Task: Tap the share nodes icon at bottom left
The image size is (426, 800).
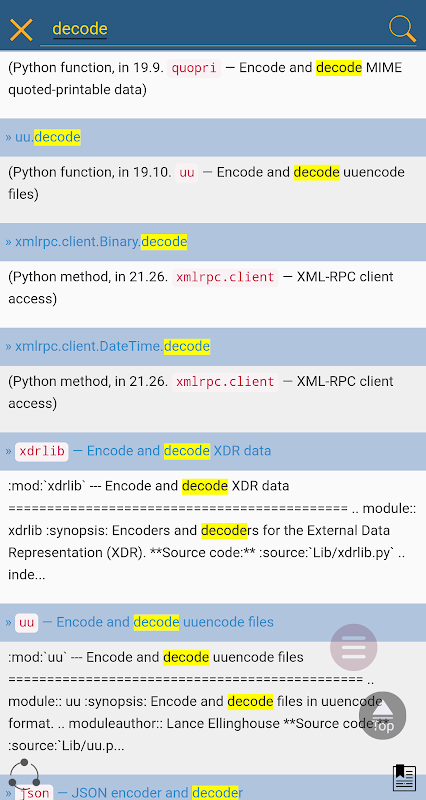Action: (24, 774)
